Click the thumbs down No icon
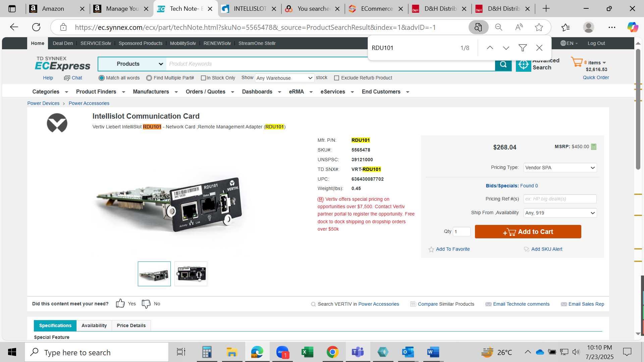The height and width of the screenshot is (362, 644). coord(146,304)
